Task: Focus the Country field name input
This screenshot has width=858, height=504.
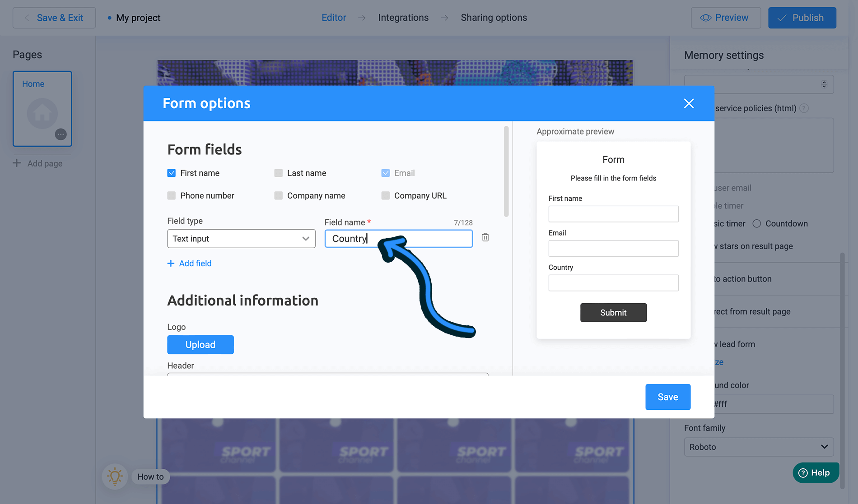Action: 398,239
